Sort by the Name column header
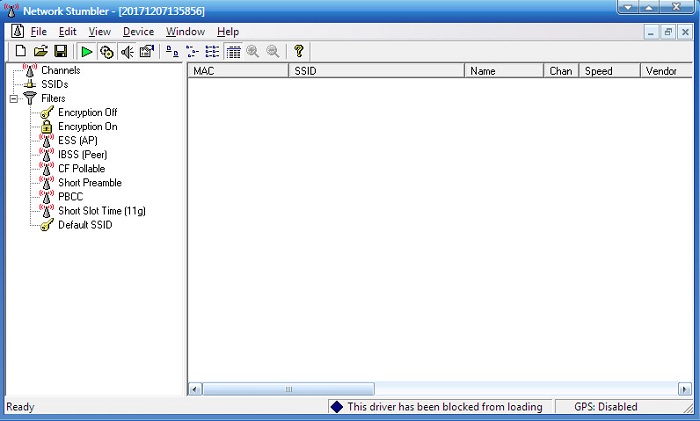This screenshot has width=700, height=421. point(504,71)
